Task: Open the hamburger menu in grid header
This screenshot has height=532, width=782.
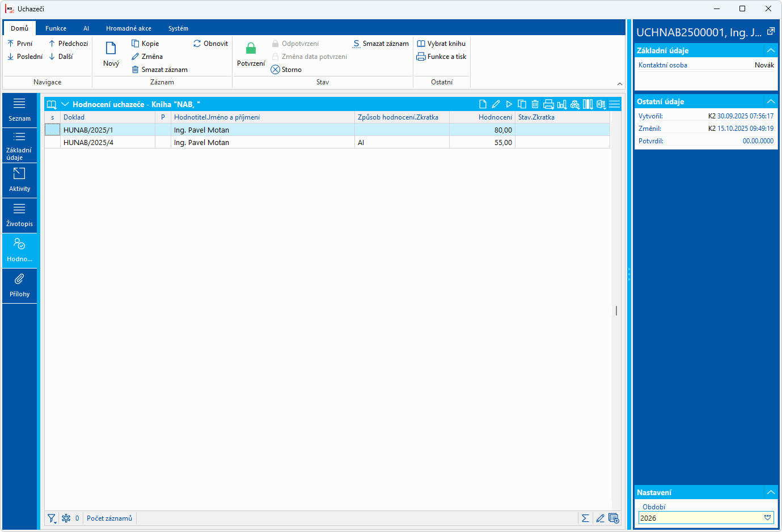Action: pyautogui.click(x=614, y=104)
